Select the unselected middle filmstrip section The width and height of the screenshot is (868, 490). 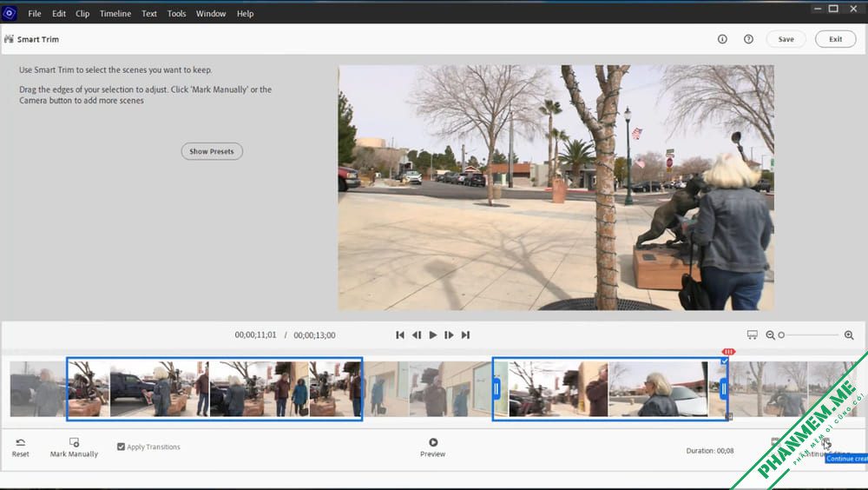click(427, 388)
